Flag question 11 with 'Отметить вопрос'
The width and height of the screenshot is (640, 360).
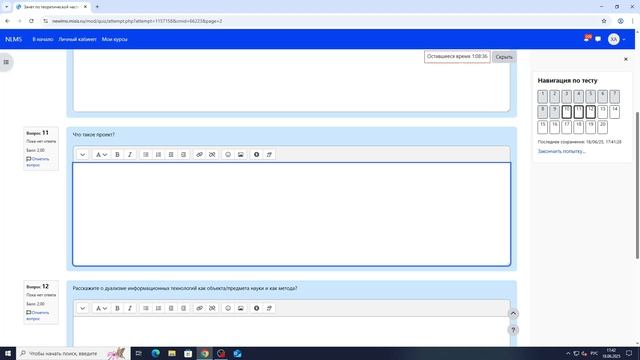pyautogui.click(x=38, y=162)
